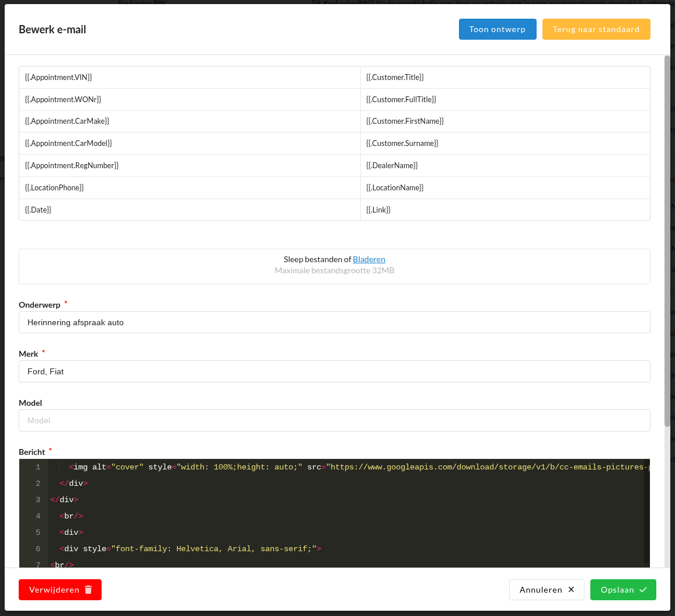This screenshot has height=616, width=675.
Task: Click line number 6 in the code gutter
Action: point(37,549)
